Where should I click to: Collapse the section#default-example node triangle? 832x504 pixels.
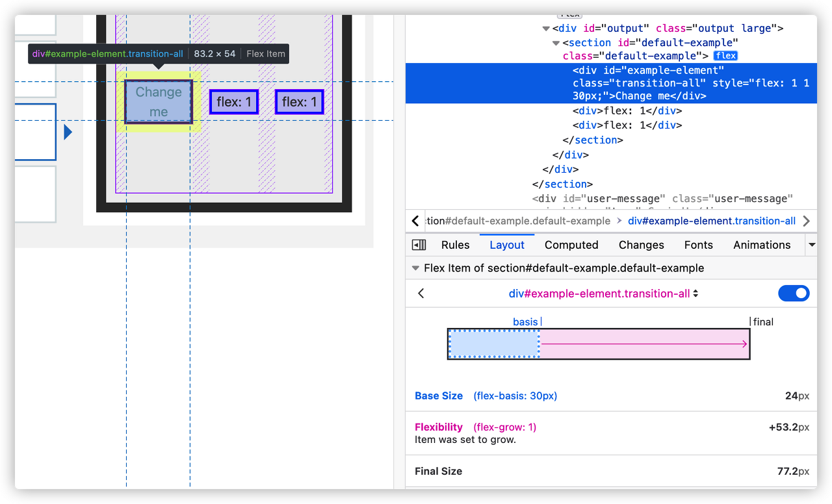tap(556, 43)
